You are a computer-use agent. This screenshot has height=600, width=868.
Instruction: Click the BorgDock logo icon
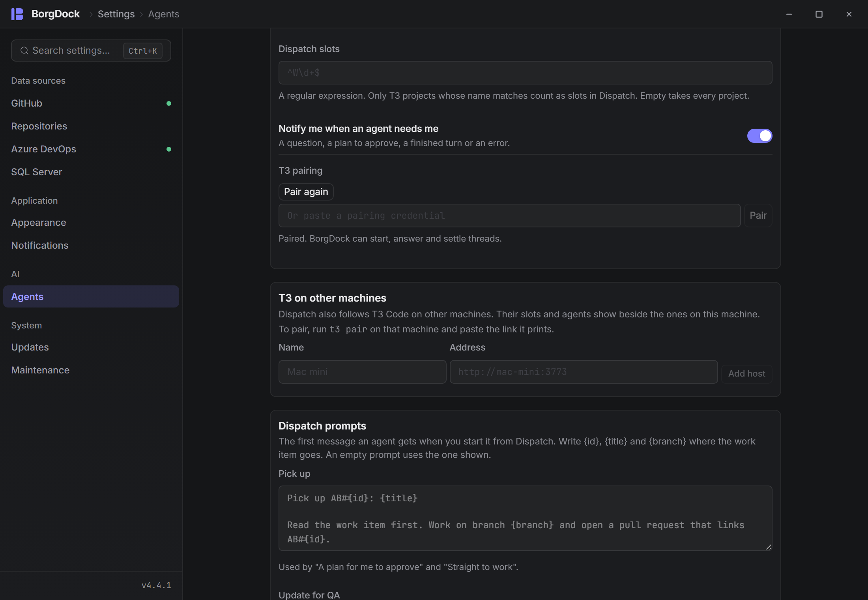(17, 14)
